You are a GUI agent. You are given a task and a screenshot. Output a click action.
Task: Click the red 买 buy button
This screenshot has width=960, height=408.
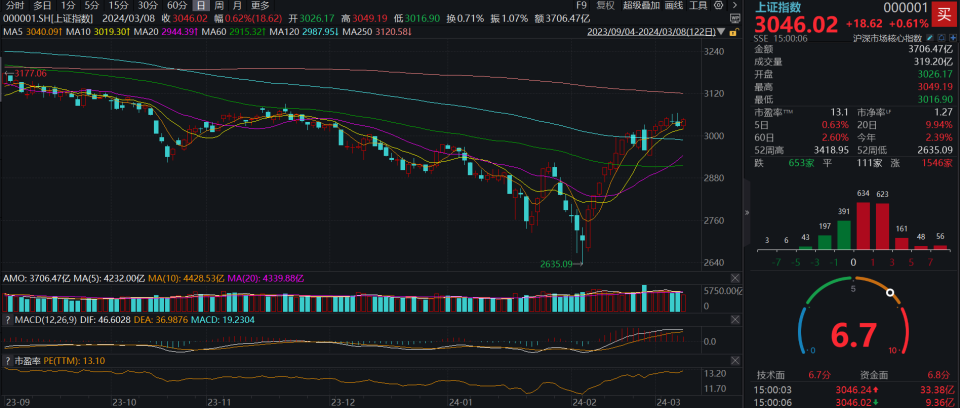click(x=944, y=16)
